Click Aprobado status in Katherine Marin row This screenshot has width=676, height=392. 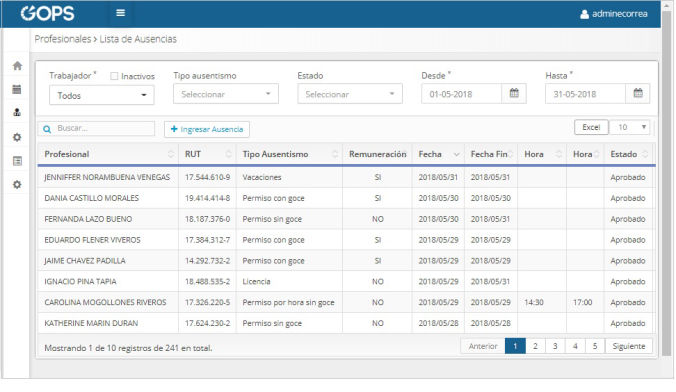(628, 323)
